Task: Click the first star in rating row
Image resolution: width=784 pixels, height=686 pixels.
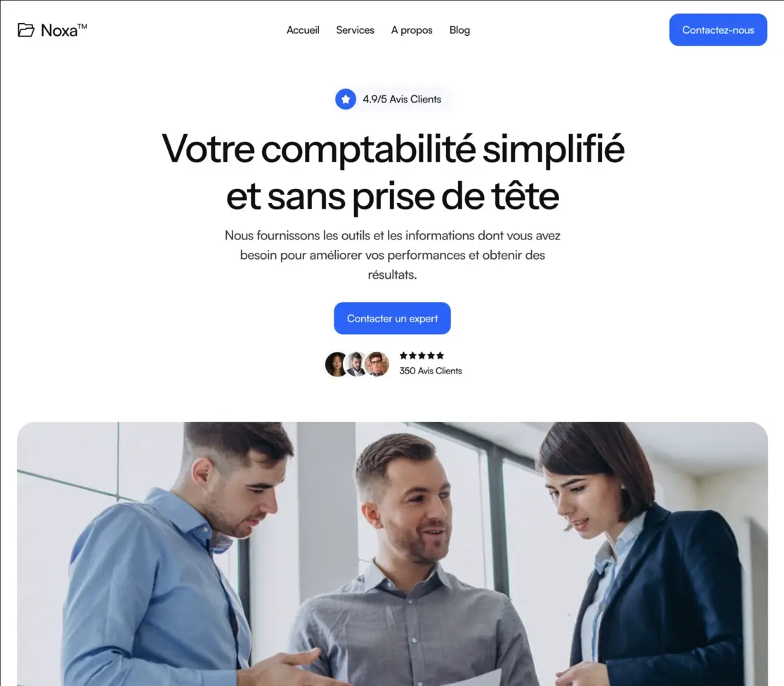Action: 403,355
